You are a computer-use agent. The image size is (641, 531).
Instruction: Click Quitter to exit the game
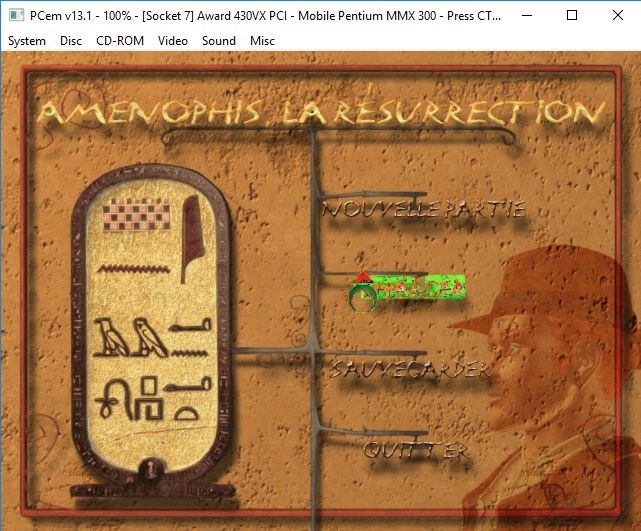(x=415, y=450)
